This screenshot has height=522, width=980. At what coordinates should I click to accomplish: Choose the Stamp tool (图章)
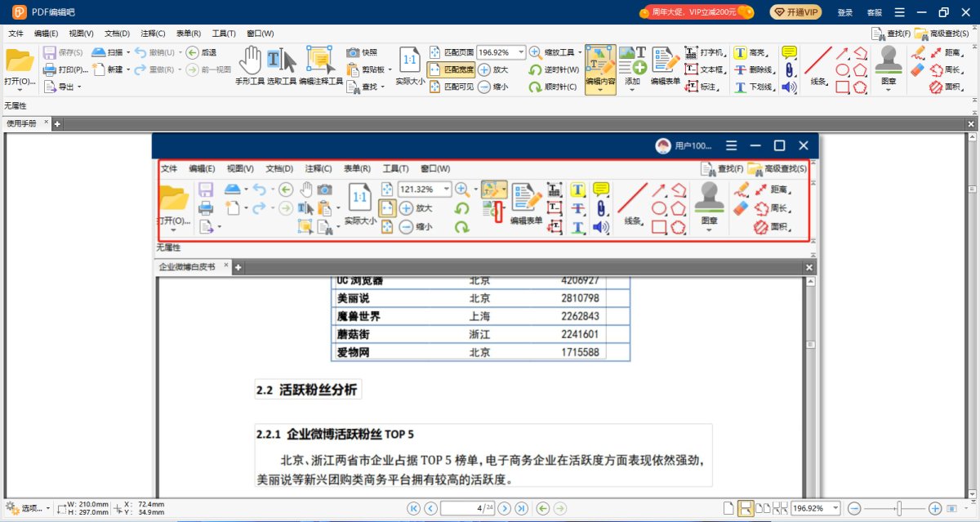click(888, 65)
